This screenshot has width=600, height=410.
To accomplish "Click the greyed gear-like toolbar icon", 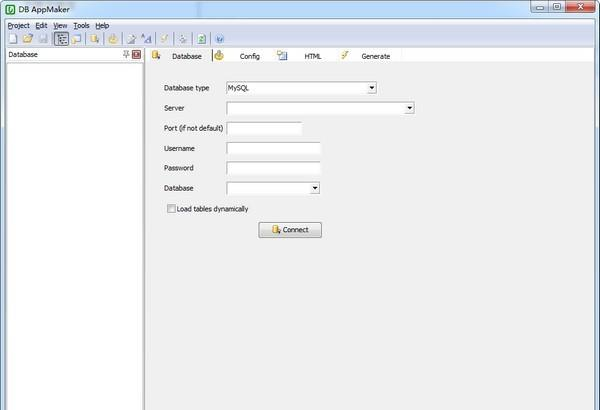I will pos(183,39).
